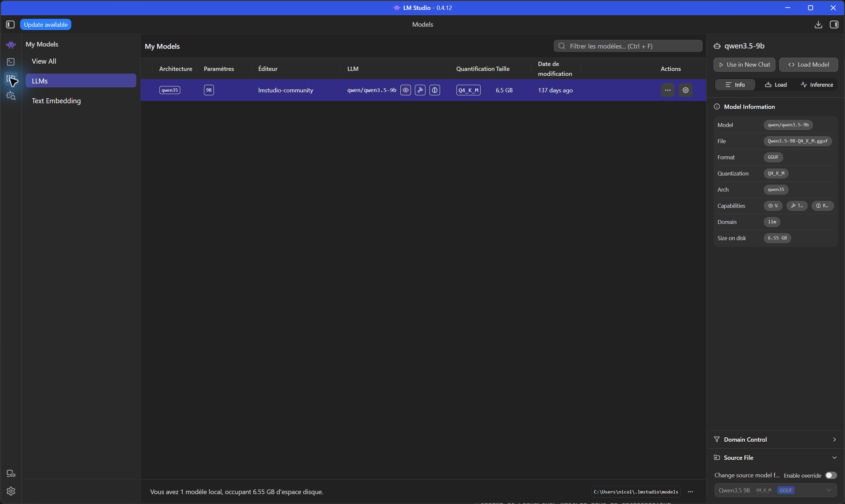Click the qwen35 Arch value chip
The image size is (845, 504).
776,190
